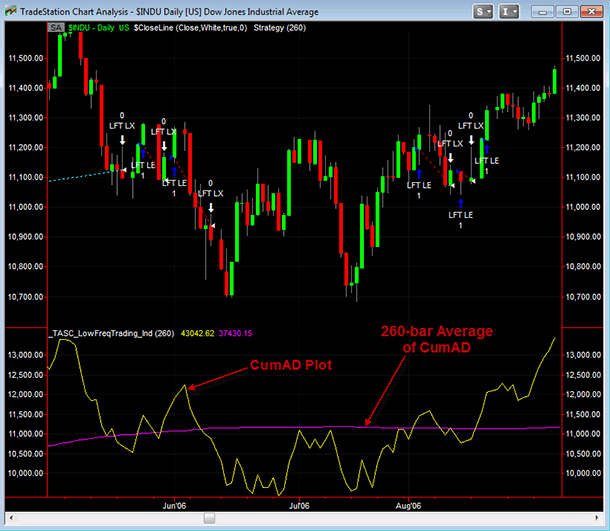Click the Jul'06 date axis label
Viewport: 610px width, 531px height.
pos(298,504)
